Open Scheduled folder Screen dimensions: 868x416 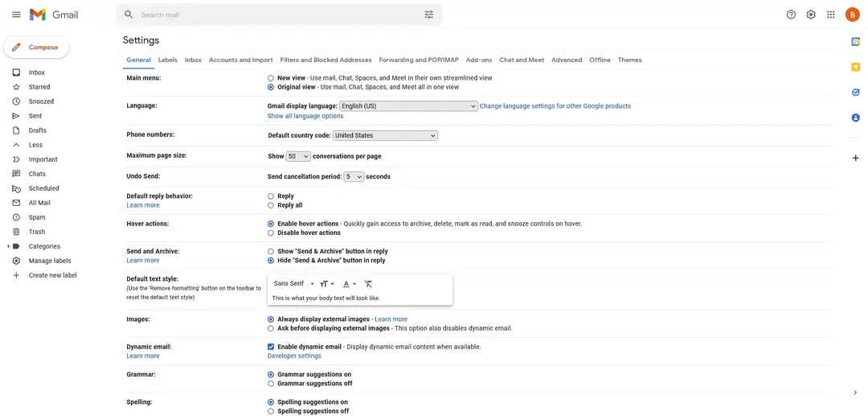[x=43, y=188]
